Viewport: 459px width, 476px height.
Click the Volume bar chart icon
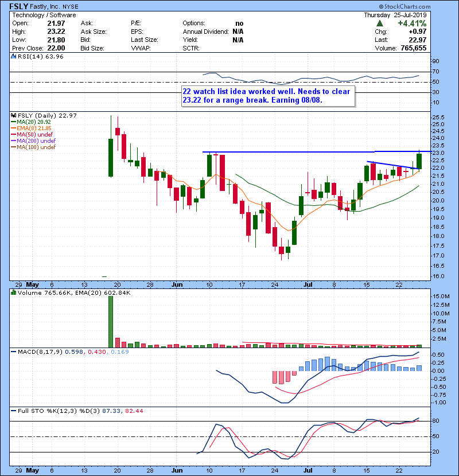[13, 292]
